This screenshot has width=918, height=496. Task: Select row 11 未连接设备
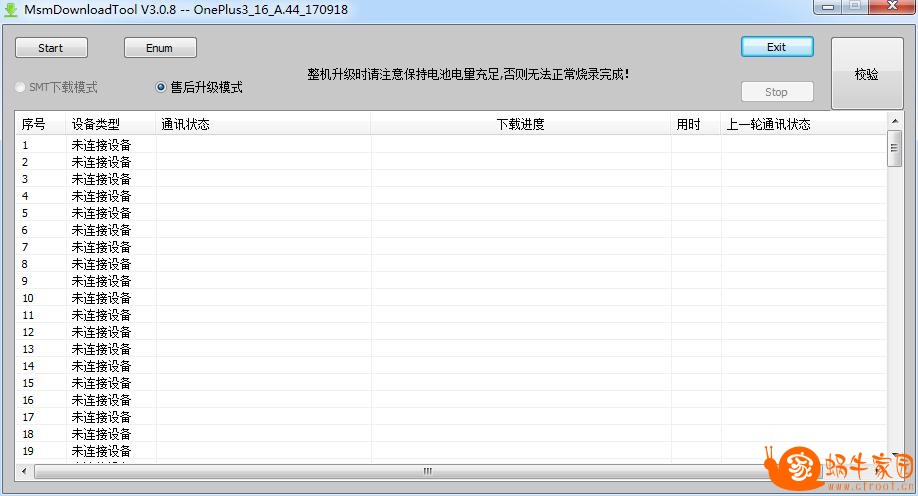[451, 314]
